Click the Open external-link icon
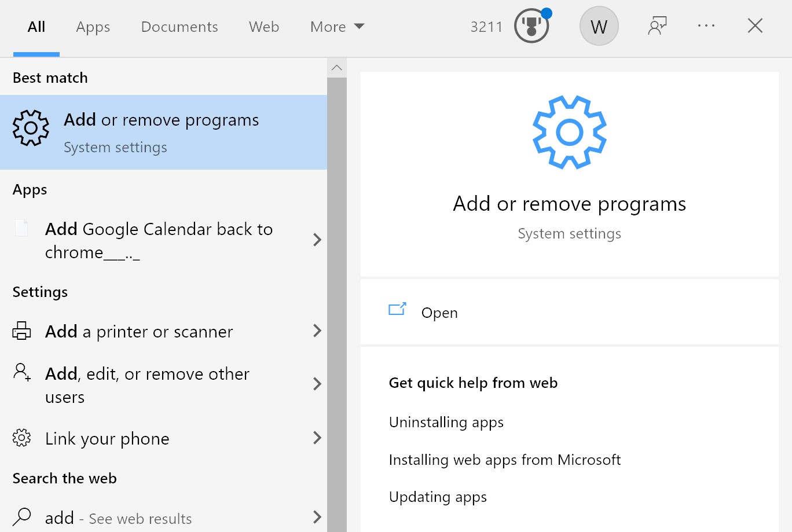This screenshot has width=792, height=532. pyautogui.click(x=397, y=310)
